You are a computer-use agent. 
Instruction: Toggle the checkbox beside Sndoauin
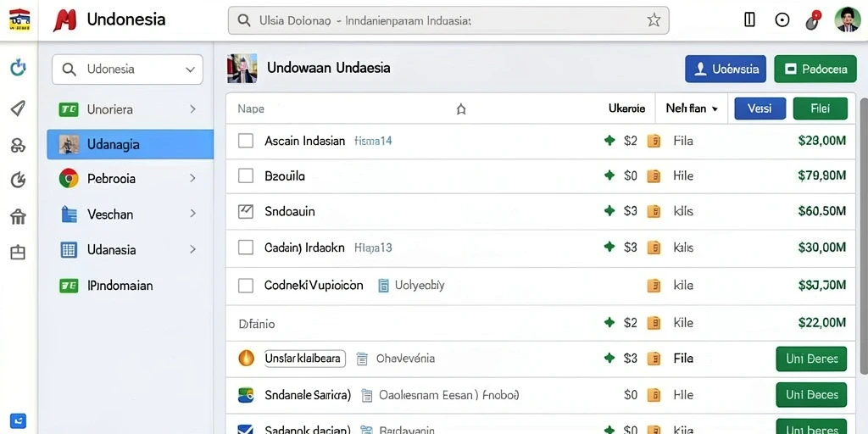245,211
